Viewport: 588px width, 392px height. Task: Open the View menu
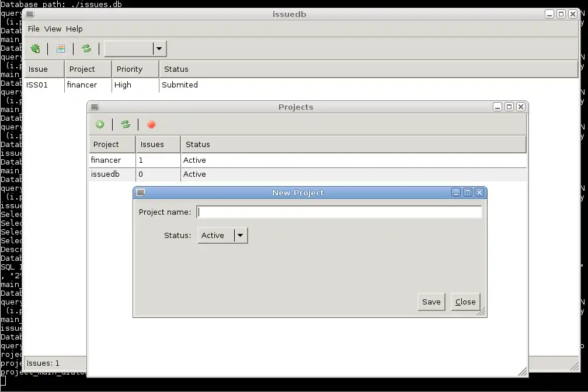click(53, 29)
